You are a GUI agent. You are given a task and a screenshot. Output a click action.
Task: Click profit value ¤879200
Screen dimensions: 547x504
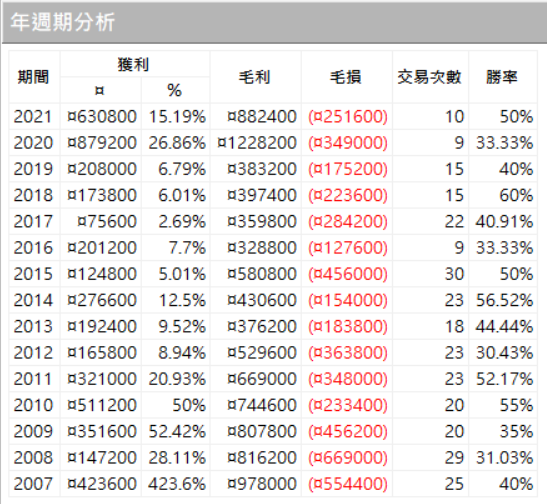pyautogui.click(x=102, y=143)
